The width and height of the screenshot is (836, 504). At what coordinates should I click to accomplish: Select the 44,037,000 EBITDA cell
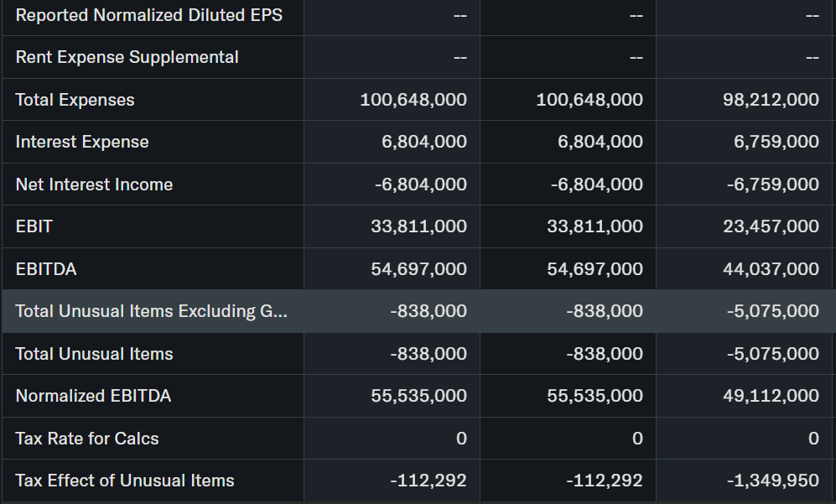[771, 269]
